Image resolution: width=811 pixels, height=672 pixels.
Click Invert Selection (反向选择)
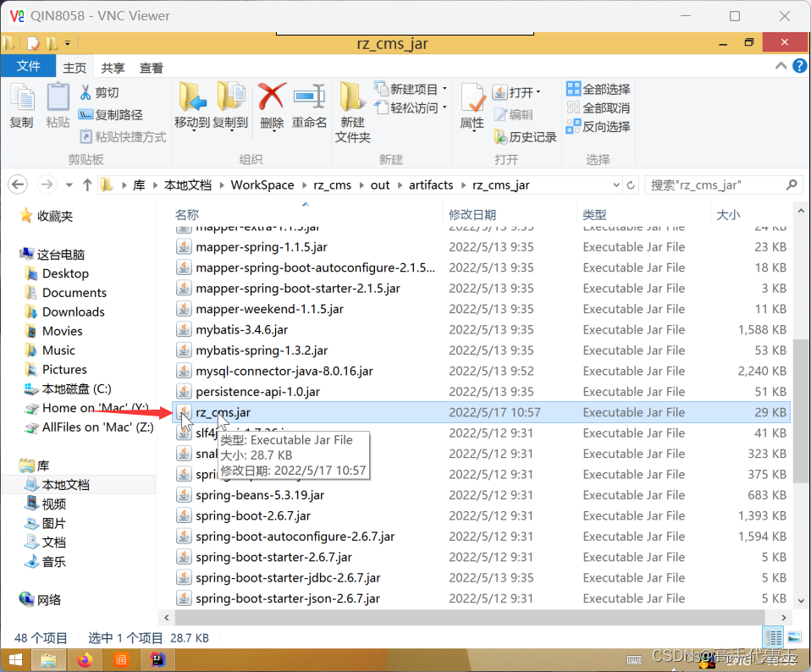pos(598,127)
